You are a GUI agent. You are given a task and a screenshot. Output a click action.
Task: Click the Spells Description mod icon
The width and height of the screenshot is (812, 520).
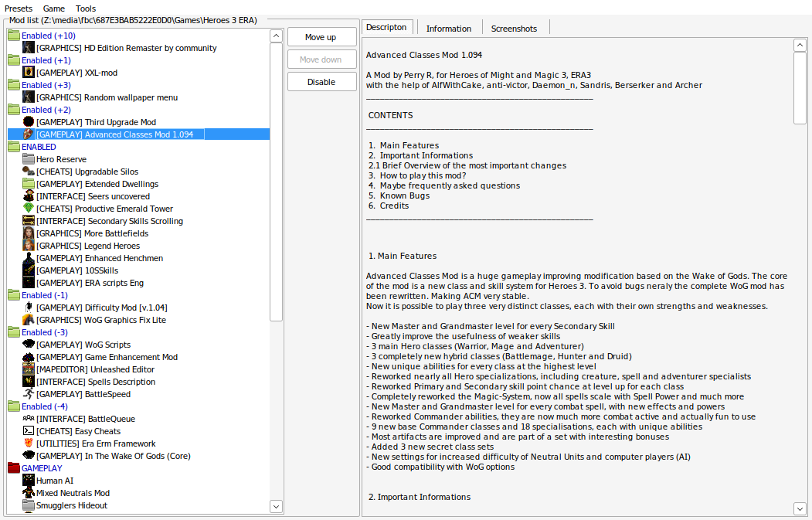pyautogui.click(x=29, y=382)
